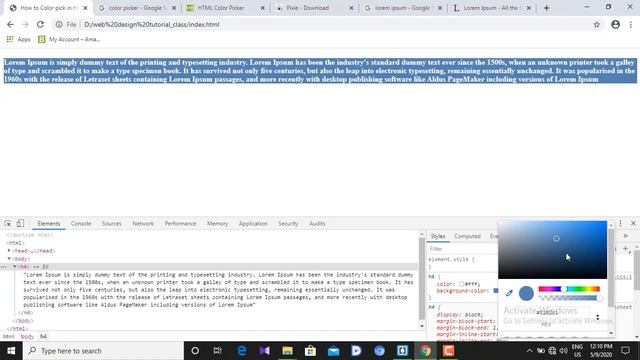Open Microsoft Store from the taskbar
This screenshot has height=360, width=640.
[x=310, y=351]
